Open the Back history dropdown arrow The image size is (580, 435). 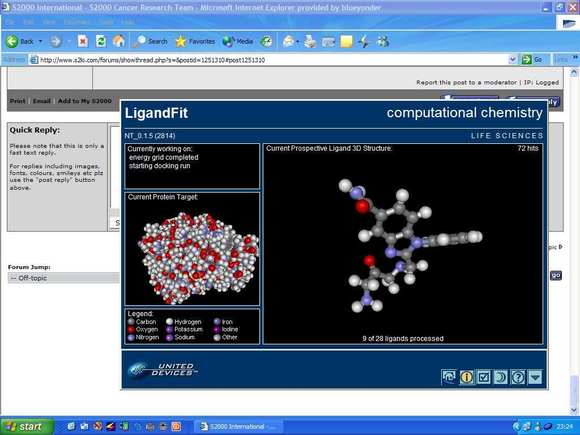tap(40, 41)
